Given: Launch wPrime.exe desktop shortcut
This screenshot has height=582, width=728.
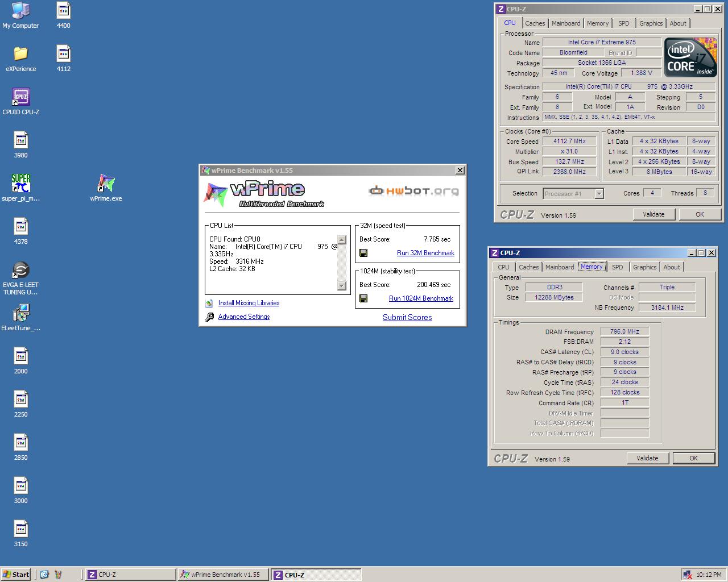Looking at the screenshot, I should 106,188.
